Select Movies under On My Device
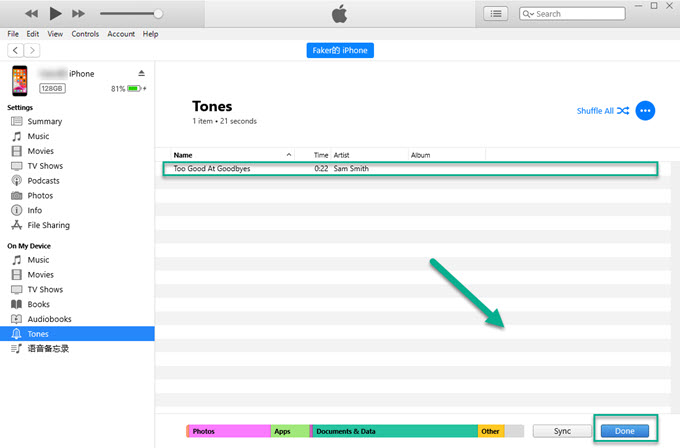Viewport: 680px width, 448px height. tap(40, 275)
